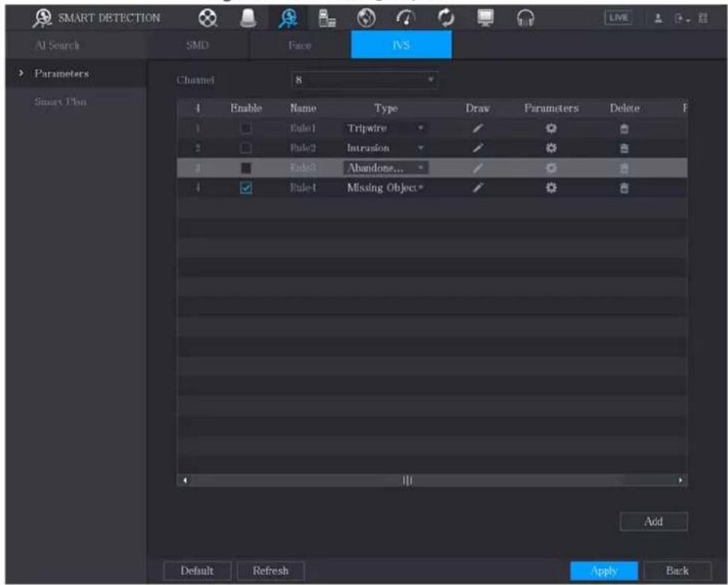The image size is (728, 585).
Task: Draw the Rule1 tripwire rule
Action: tap(477, 128)
